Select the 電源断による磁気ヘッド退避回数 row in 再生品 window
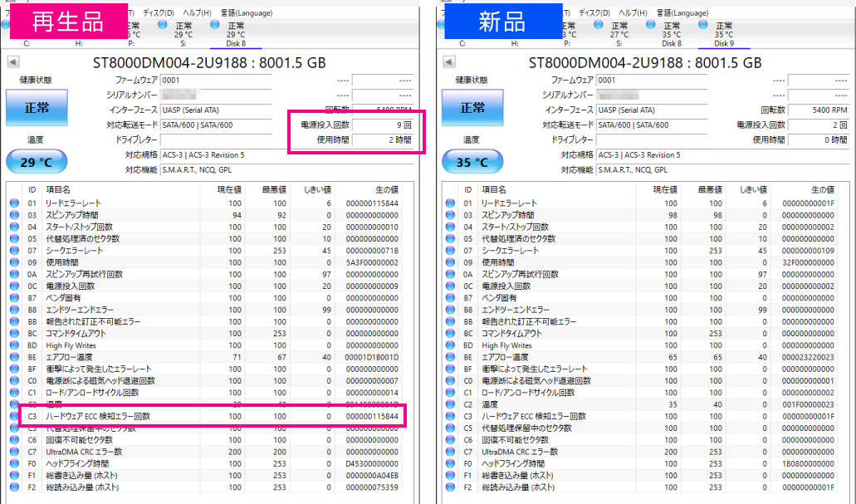This screenshot has height=504, width=856. (x=204, y=380)
